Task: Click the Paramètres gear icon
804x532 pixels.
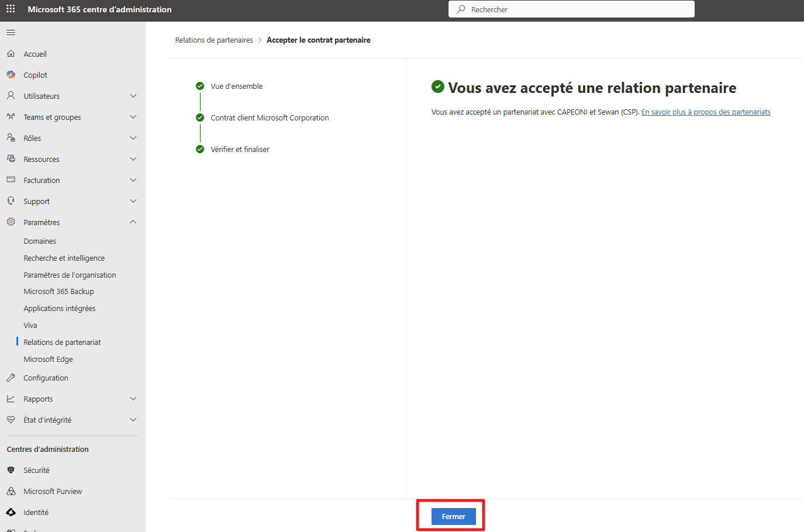Action: (11, 222)
